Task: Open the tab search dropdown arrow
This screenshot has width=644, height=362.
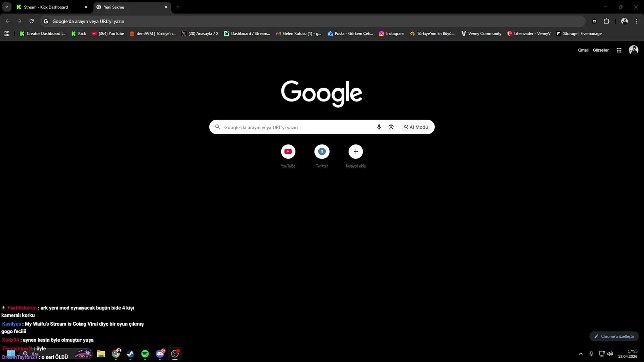Action: (x=7, y=7)
